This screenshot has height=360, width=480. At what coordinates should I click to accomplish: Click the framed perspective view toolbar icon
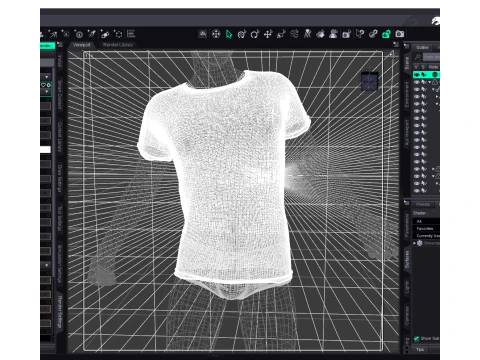(x=203, y=34)
